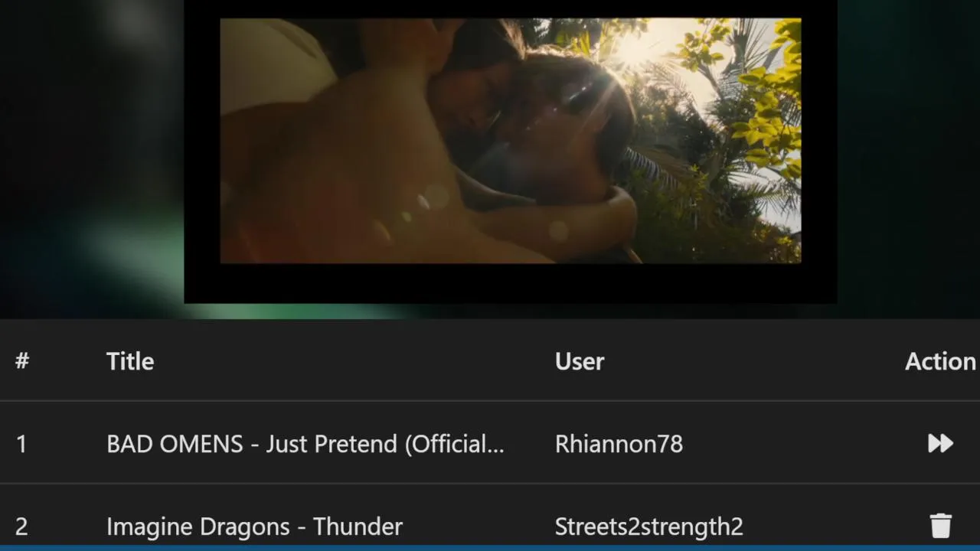Click the divider line under the table header
The height and width of the screenshot is (551, 980).
(x=490, y=401)
